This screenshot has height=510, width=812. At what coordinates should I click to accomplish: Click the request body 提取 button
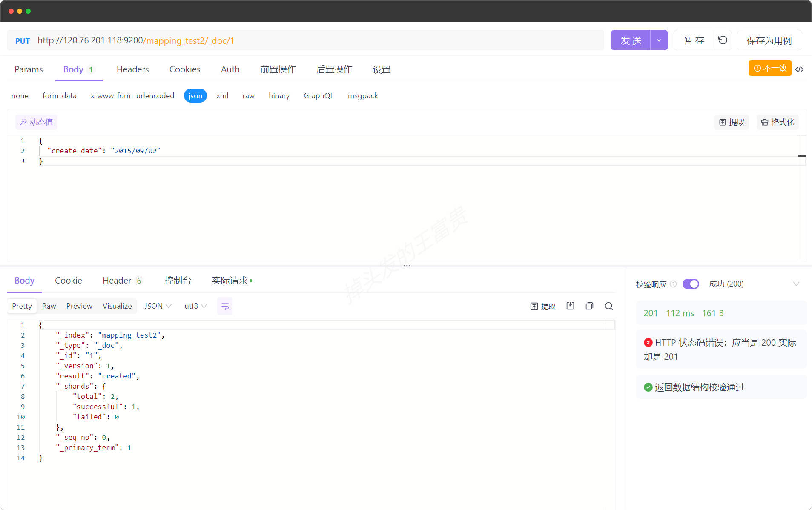[x=732, y=122]
